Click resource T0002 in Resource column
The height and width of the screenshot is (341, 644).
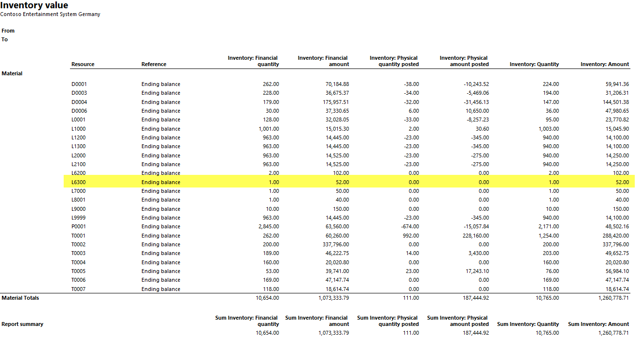(x=79, y=244)
